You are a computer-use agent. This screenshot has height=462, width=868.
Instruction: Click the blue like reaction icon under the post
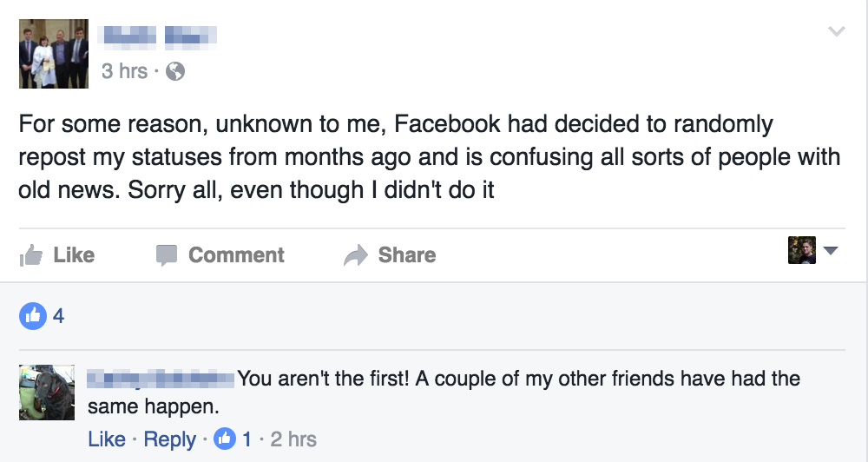[x=31, y=316]
